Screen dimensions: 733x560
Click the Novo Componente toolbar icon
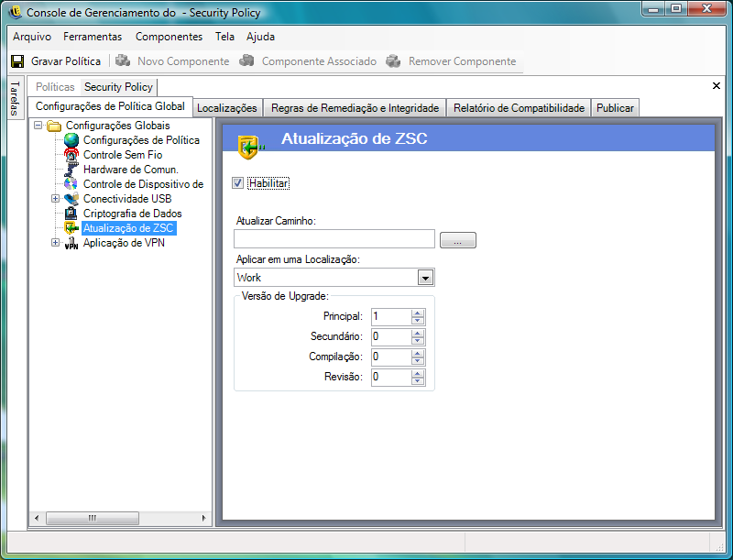123,60
